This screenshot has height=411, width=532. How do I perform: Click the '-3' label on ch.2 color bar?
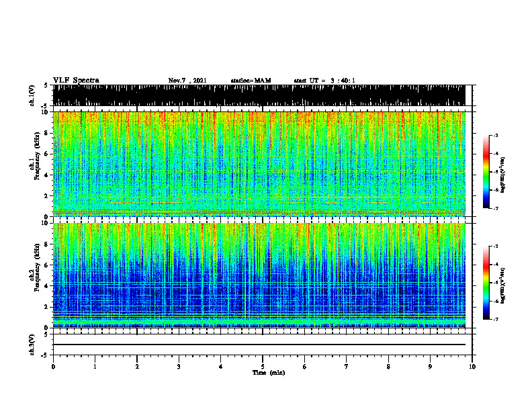click(x=495, y=246)
